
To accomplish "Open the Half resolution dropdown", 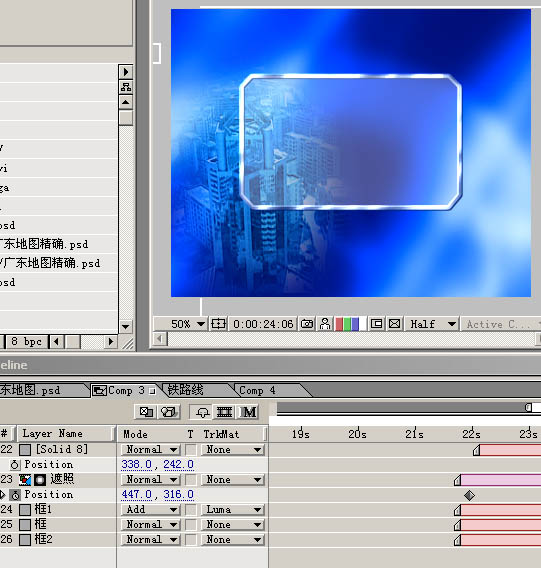I will pos(432,324).
